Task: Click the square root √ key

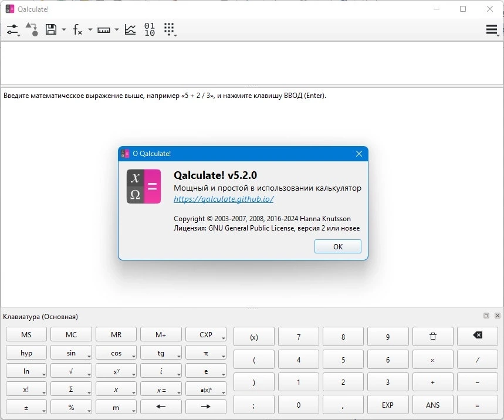Action: click(71, 371)
